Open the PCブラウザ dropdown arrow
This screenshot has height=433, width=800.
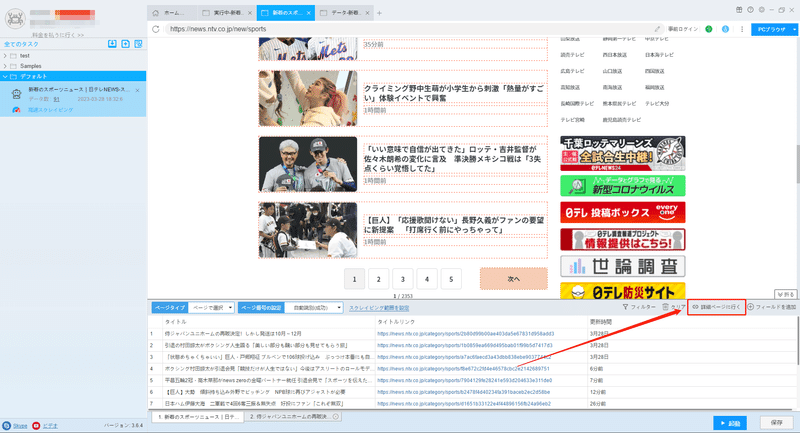click(x=794, y=30)
